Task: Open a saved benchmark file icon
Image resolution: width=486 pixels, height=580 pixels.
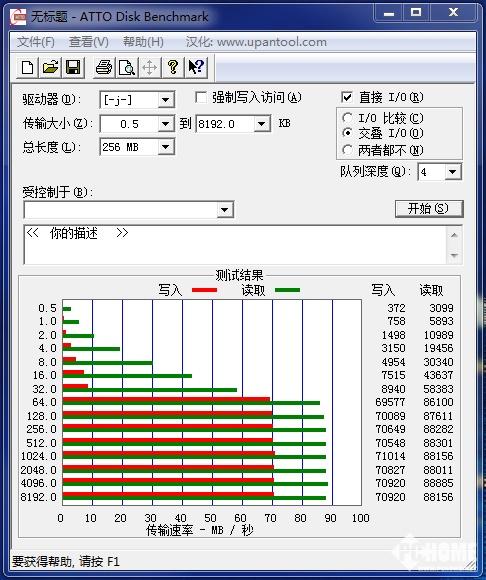Action: click(50, 68)
